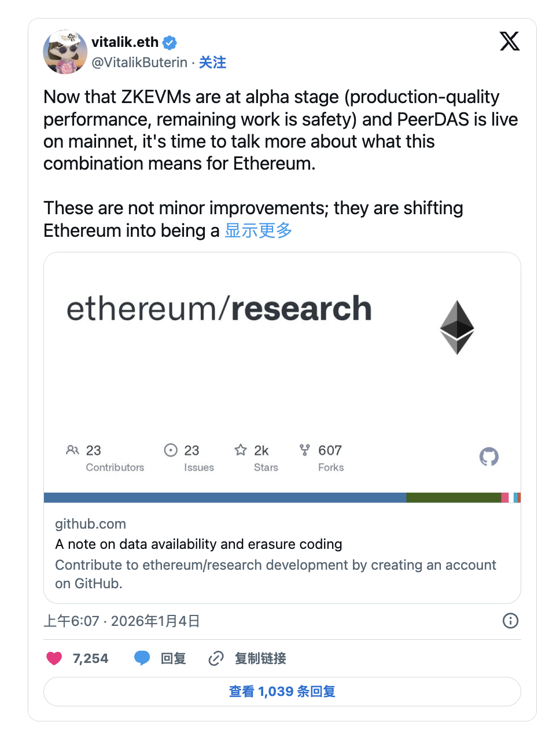Viewport: 560px width, 733px height.
Task: Open "A note on data availability" card title
Action: click(198, 544)
